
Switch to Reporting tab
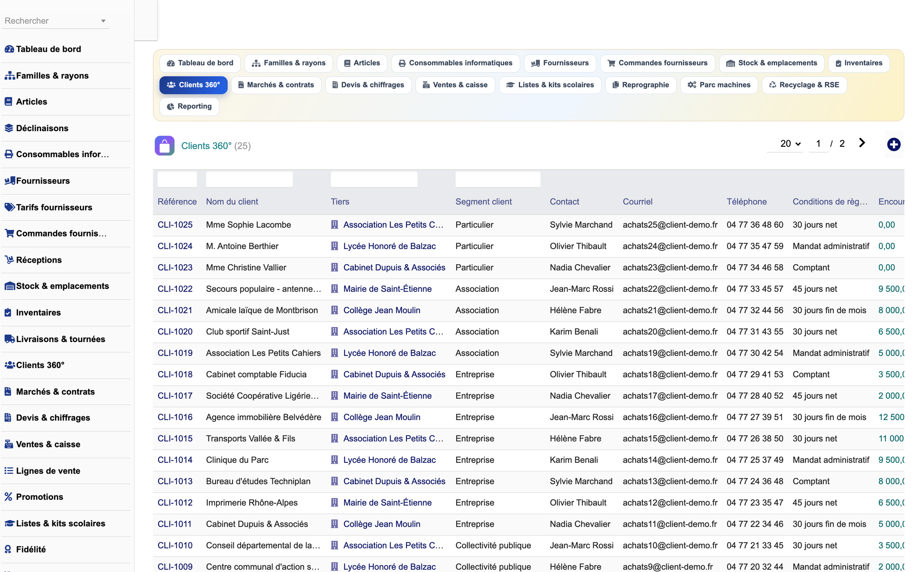tap(189, 106)
